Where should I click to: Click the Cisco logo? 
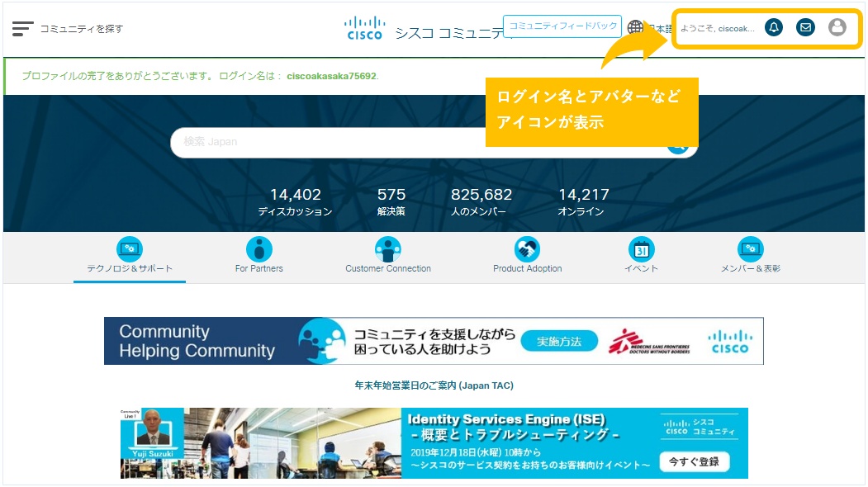364,26
